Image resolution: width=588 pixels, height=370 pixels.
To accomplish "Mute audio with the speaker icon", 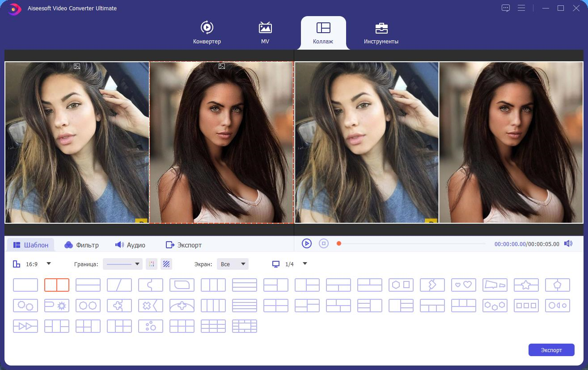I will (x=568, y=244).
